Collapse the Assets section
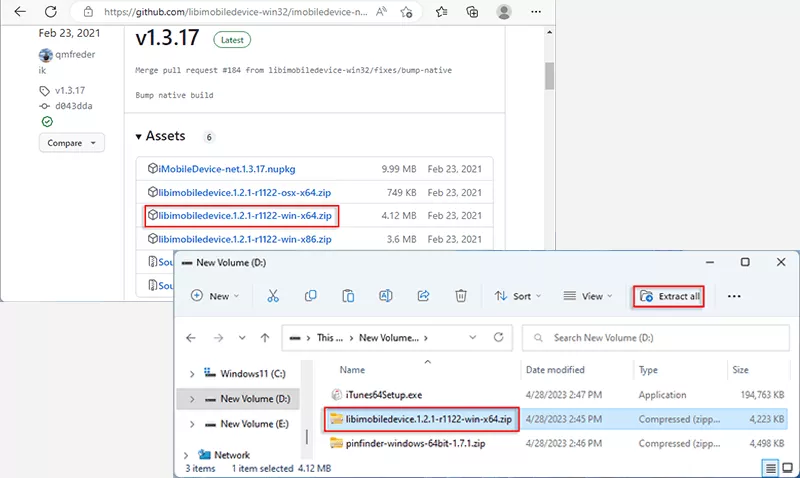Image resolution: width=800 pixels, height=478 pixels. tap(139, 136)
